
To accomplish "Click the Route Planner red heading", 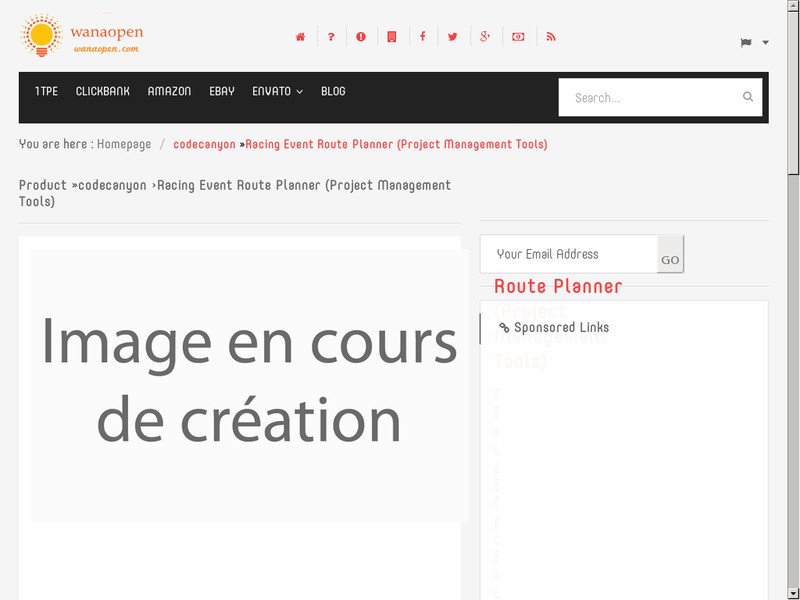I will coord(558,286).
